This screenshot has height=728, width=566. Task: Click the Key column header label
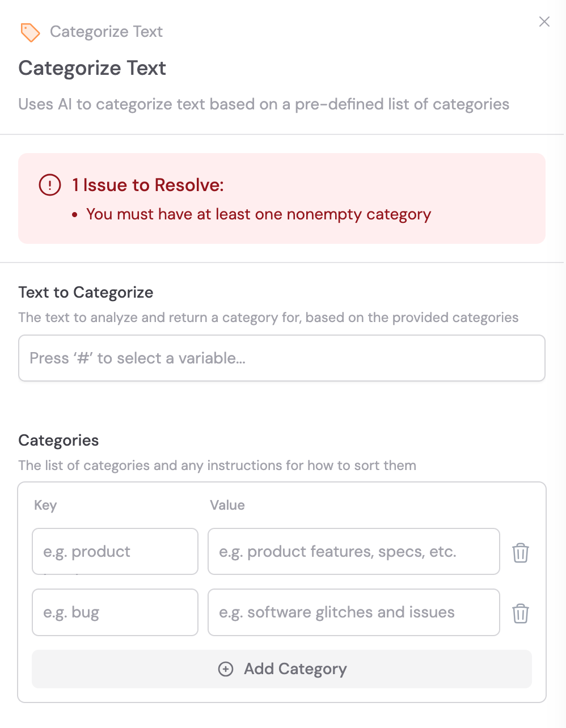(45, 505)
